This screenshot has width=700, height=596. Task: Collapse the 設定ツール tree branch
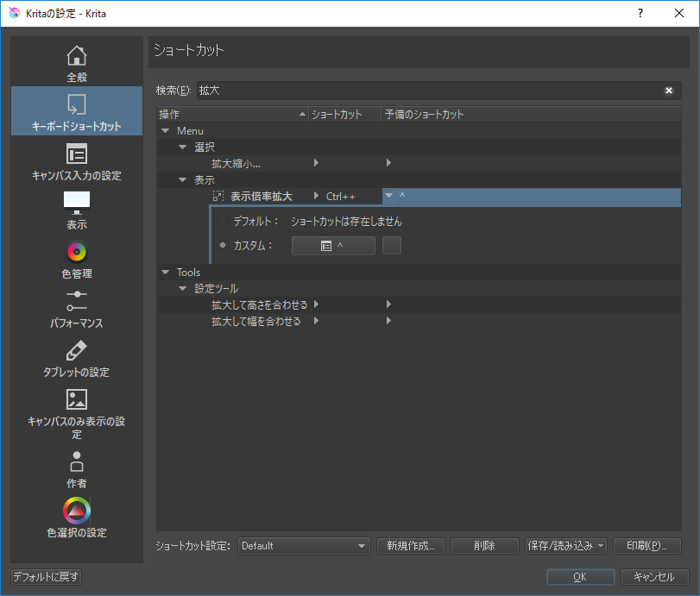coord(183,289)
